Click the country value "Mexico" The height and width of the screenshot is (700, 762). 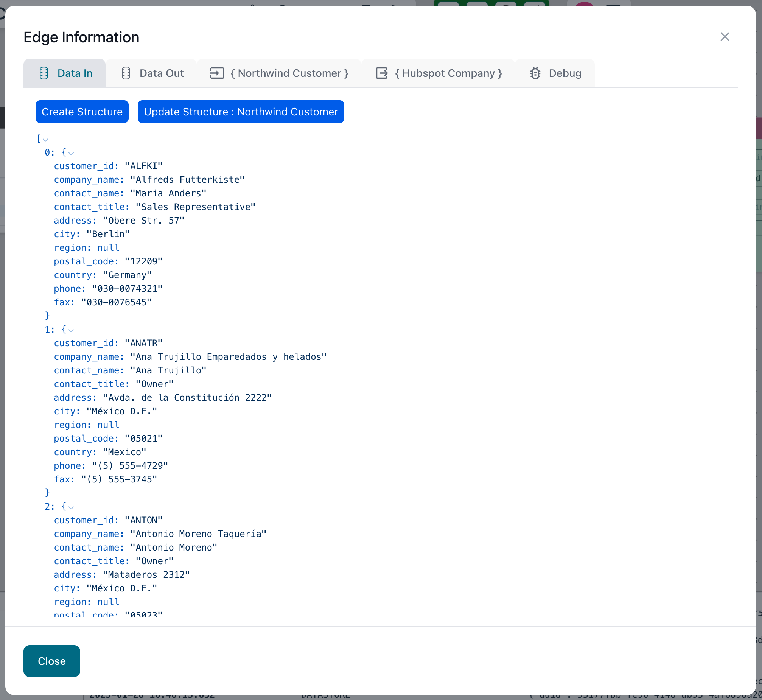(124, 452)
